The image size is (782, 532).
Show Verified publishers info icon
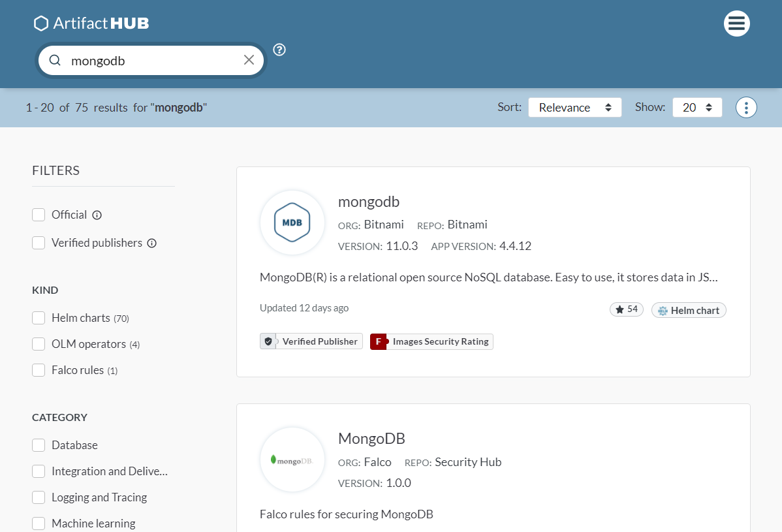[x=152, y=243]
